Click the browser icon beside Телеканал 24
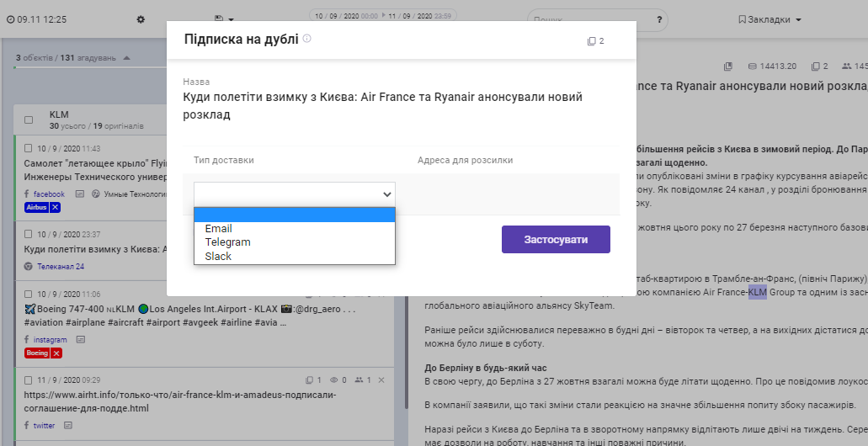The height and width of the screenshot is (446, 868). (29, 267)
